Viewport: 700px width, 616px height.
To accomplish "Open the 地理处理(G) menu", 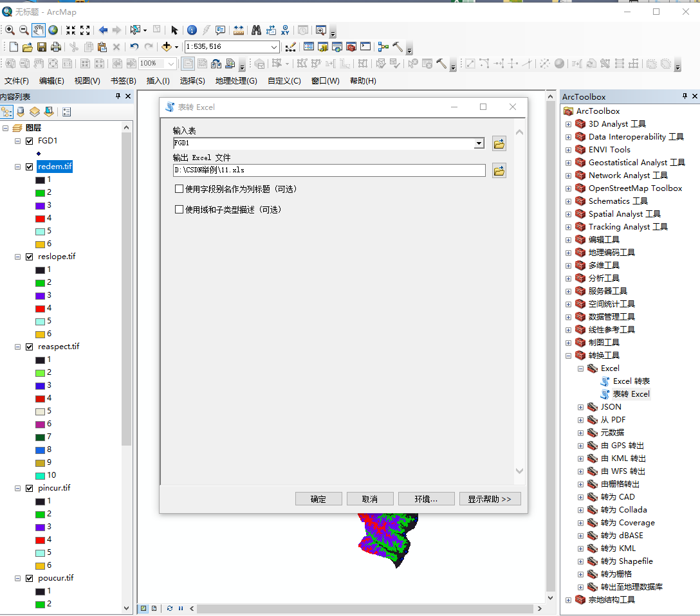I will click(236, 81).
